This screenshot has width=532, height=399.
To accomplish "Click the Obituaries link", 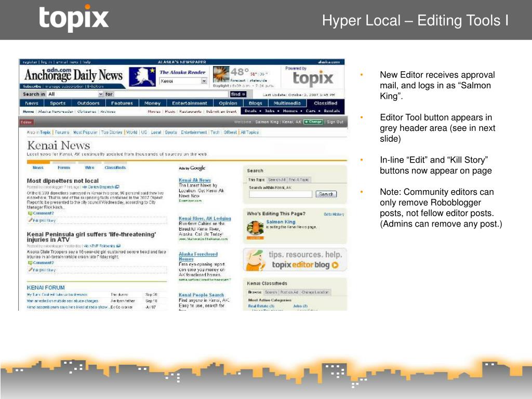I will [x=87, y=111].
